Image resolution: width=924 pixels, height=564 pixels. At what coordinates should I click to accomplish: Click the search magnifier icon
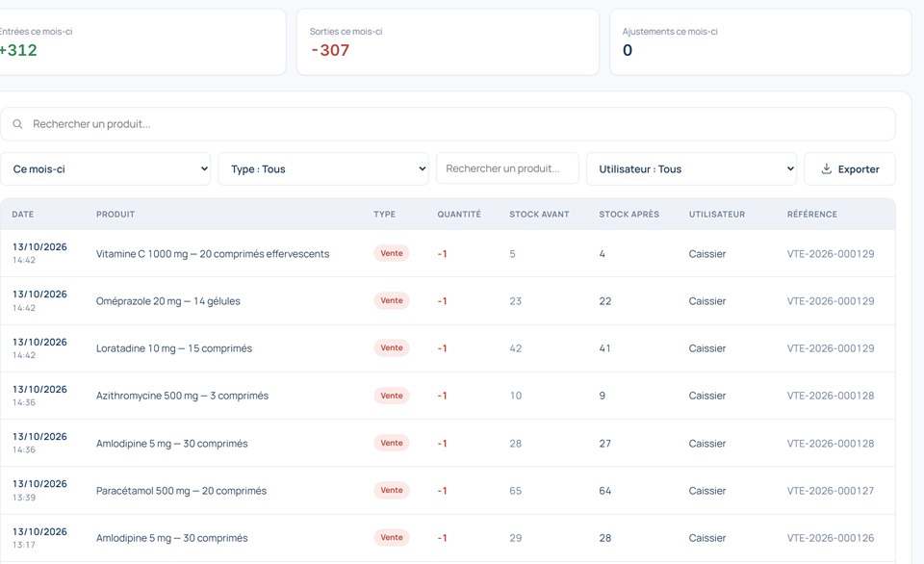(x=17, y=124)
